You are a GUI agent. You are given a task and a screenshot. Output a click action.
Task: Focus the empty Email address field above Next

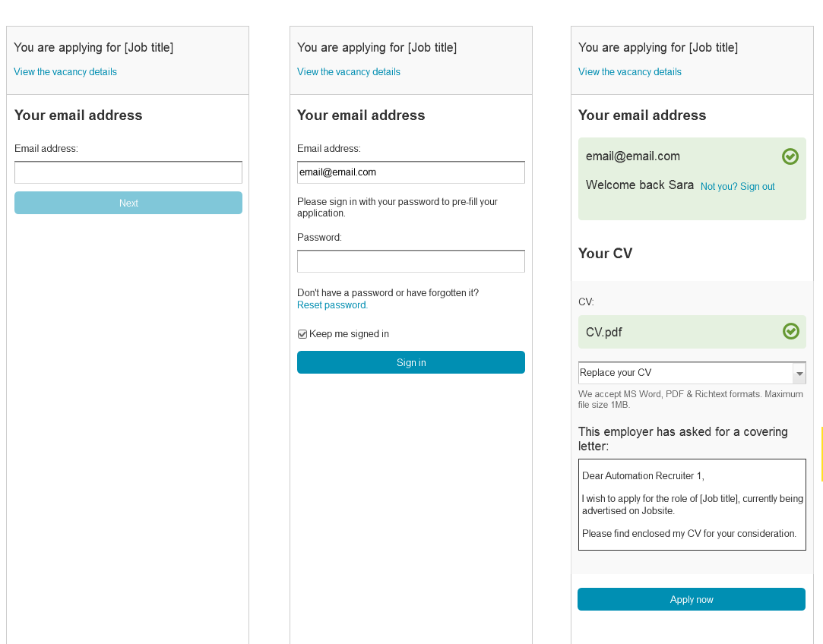pyautogui.click(x=128, y=172)
